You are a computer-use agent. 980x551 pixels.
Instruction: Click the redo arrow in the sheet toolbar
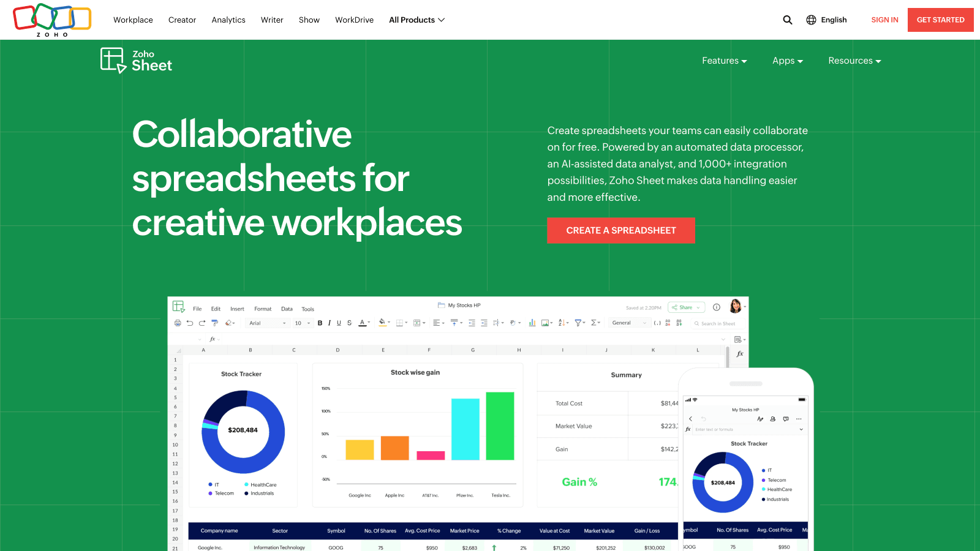pos(202,323)
